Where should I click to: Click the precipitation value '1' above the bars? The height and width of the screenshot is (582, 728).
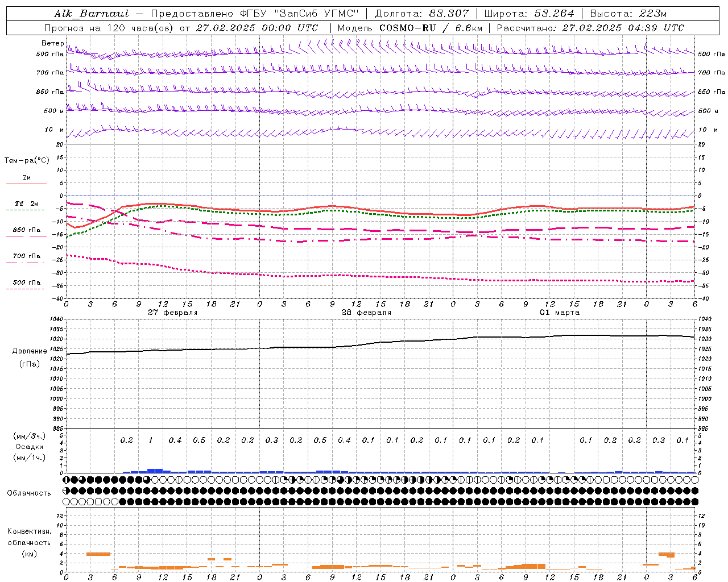click(151, 440)
